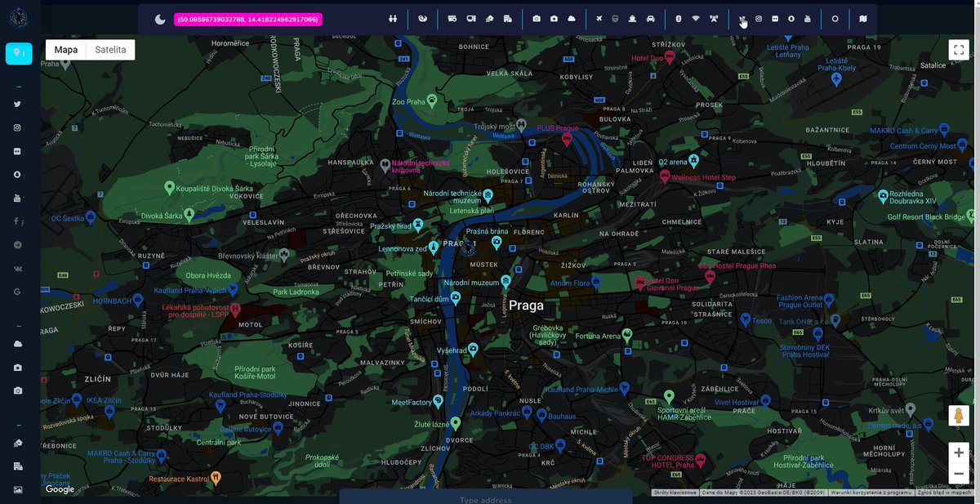Viewport: 980px width, 504px height.
Task: Click the Twitter icon in left sidebar
Action: pyautogui.click(x=17, y=105)
